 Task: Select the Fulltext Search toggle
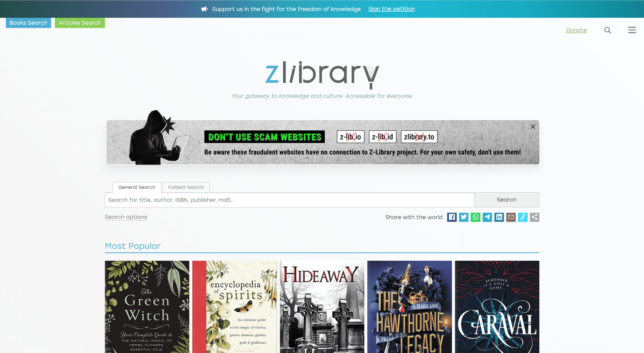186,187
